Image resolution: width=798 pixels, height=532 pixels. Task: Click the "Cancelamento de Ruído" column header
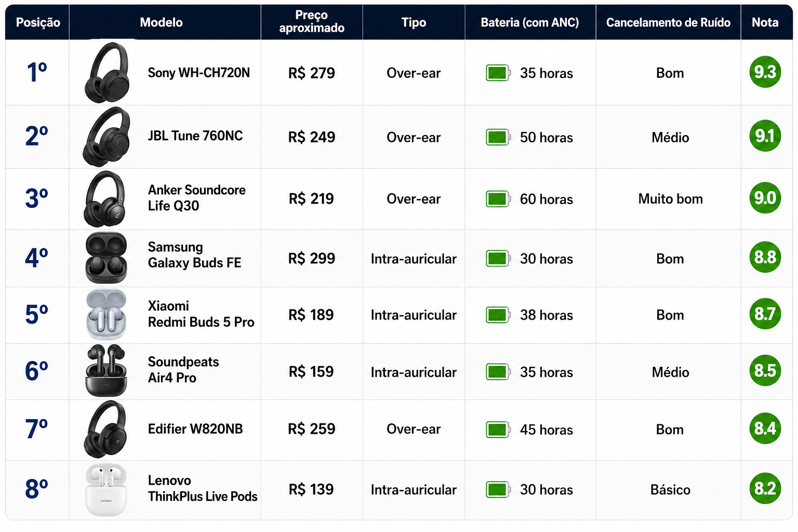pos(668,22)
